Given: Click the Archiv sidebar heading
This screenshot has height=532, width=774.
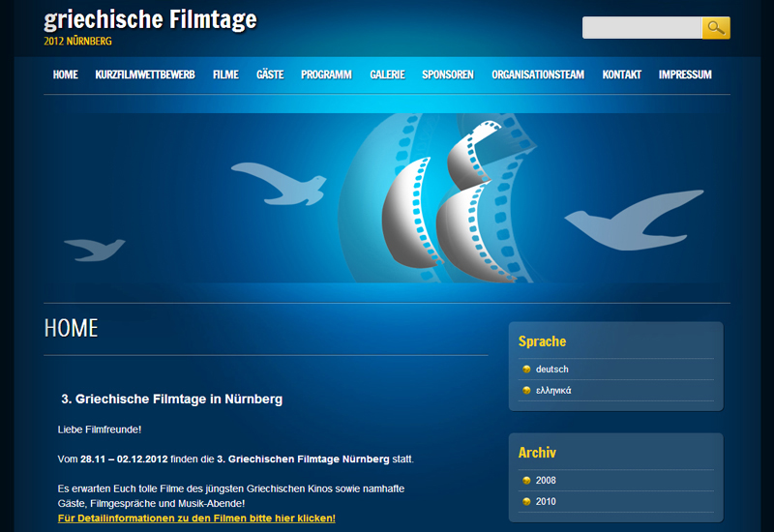Looking at the screenshot, I should (x=537, y=453).
